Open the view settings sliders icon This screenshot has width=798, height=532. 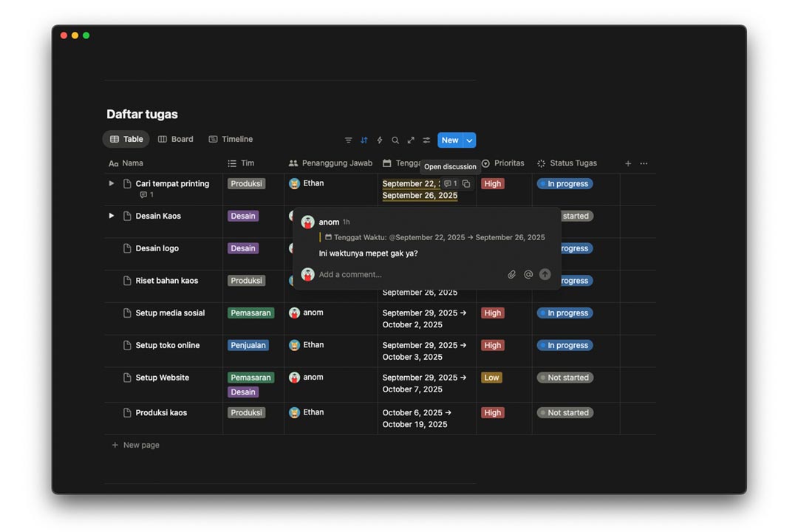(426, 140)
